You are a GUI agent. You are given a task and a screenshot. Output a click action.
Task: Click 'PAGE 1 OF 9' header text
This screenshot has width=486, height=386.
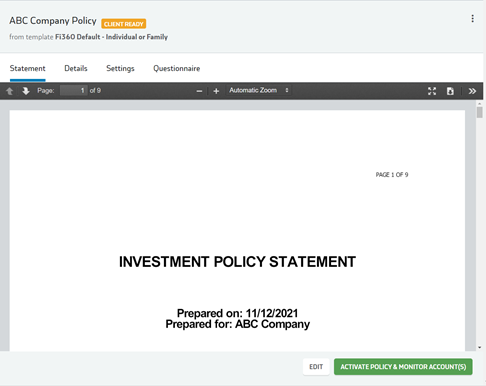[x=392, y=175]
